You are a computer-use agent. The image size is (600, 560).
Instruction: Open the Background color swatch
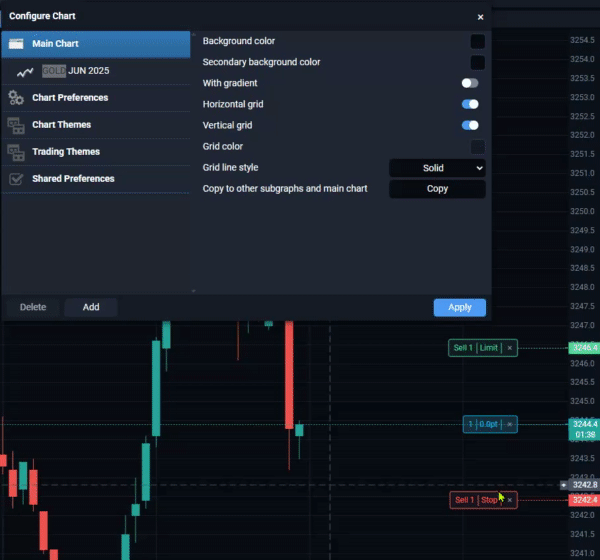coord(478,41)
